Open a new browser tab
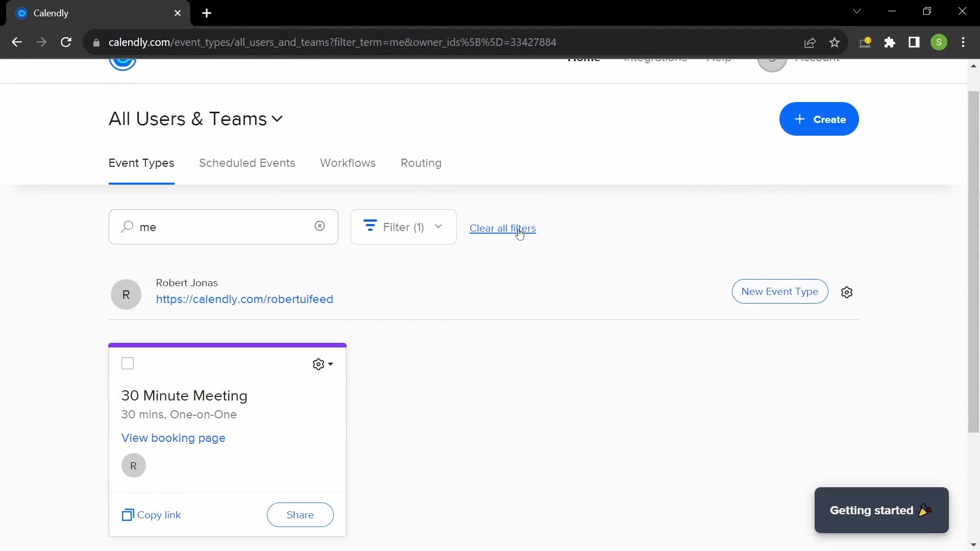 [207, 13]
